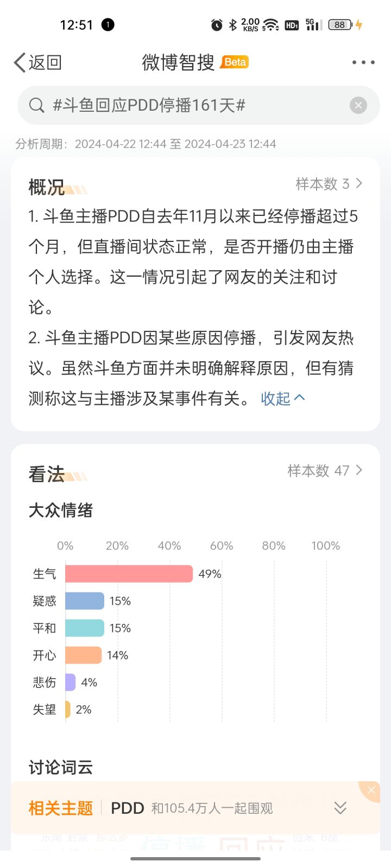Image resolution: width=391 pixels, height=868 pixels.
Task: Tap the search magnifier icon
Action: click(x=36, y=105)
